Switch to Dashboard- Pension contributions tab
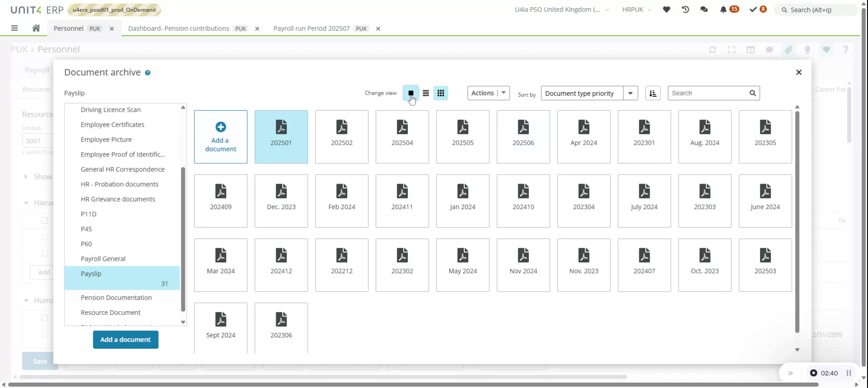The image size is (868, 388). coord(179,28)
